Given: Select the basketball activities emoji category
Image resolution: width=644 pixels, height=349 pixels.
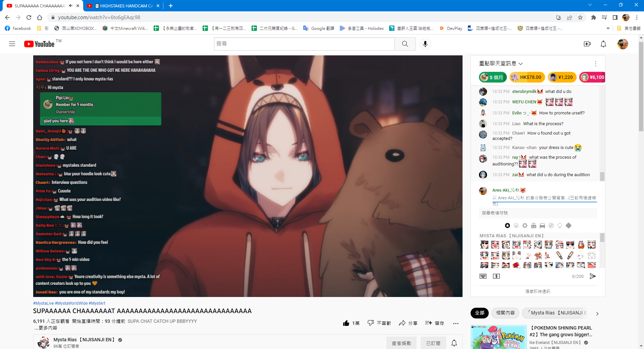Looking at the screenshot, I should click(551, 226).
